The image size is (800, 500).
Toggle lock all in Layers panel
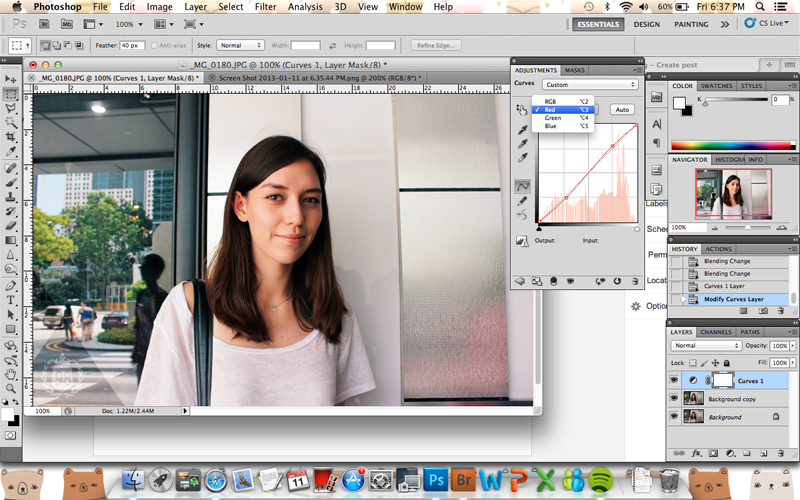(727, 363)
